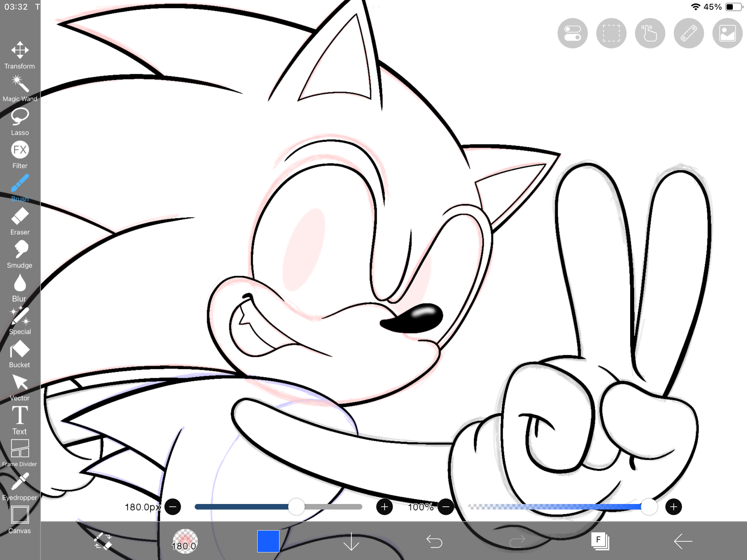Open the layers panel showing F
747x560 pixels.
coord(600,541)
